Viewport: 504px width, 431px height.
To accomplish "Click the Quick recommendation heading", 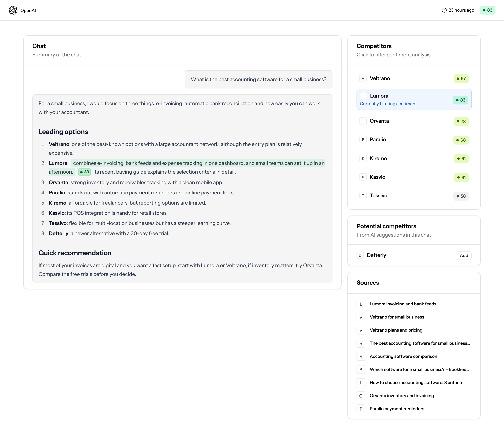I will (75, 253).
